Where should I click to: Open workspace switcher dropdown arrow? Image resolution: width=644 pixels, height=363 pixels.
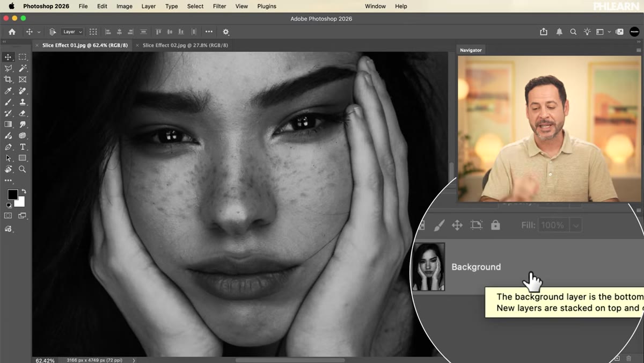click(x=609, y=32)
